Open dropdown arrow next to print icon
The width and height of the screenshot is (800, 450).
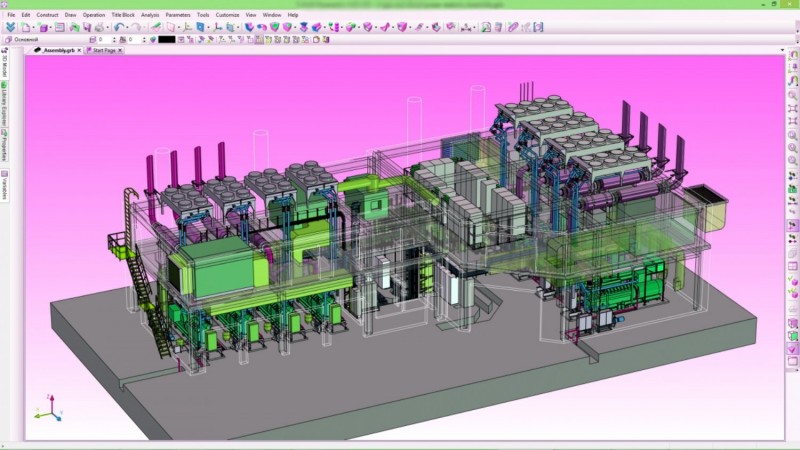click(108, 28)
